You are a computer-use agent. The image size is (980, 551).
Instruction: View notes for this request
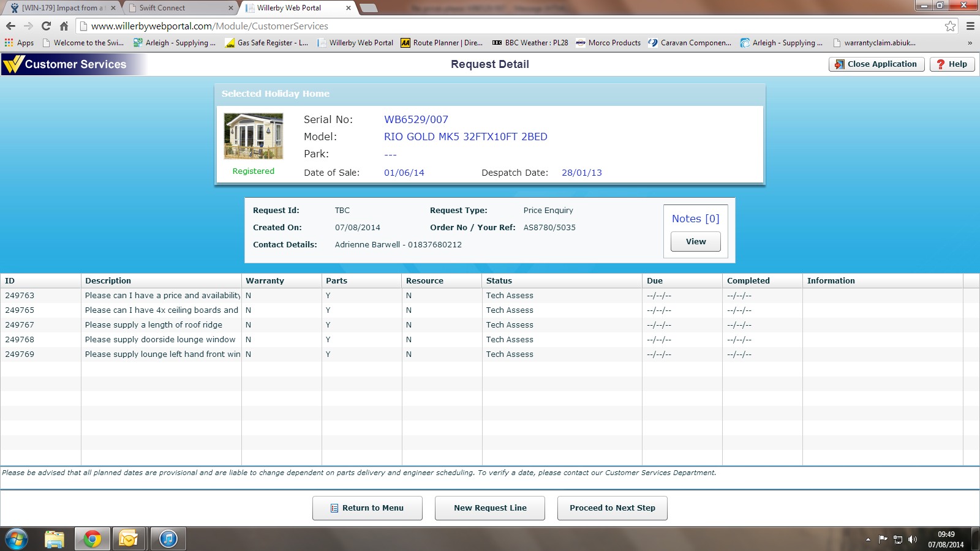point(695,242)
